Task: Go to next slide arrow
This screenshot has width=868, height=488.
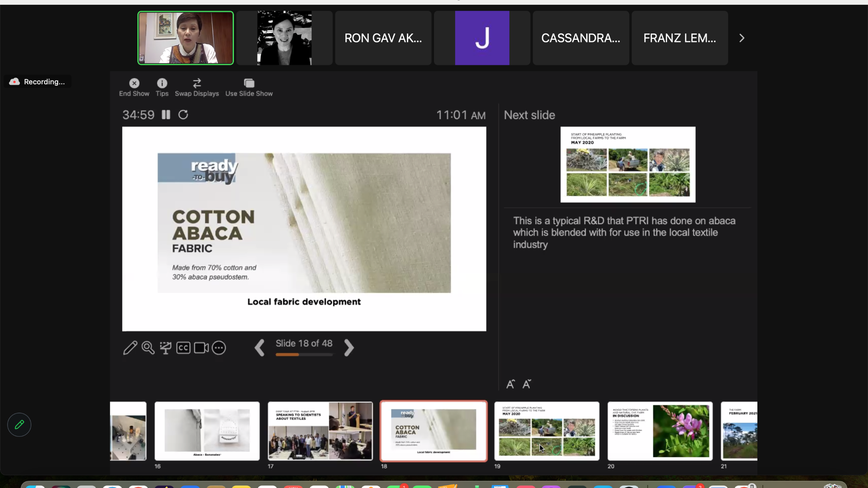Action: [349, 348]
